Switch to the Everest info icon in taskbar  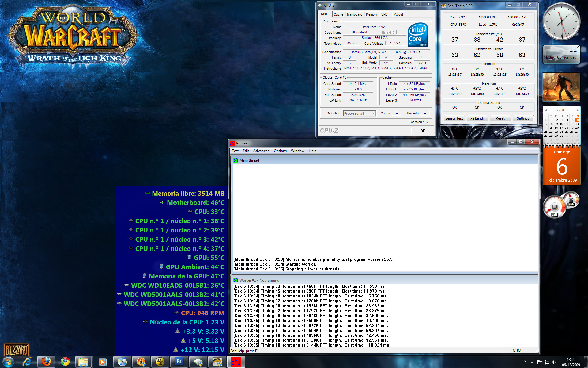[x=141, y=362]
